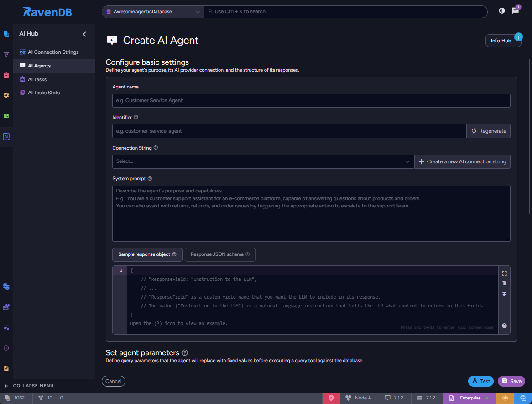Open the notifications icon with badge 1
This screenshot has height=404, width=532.
(x=516, y=10)
